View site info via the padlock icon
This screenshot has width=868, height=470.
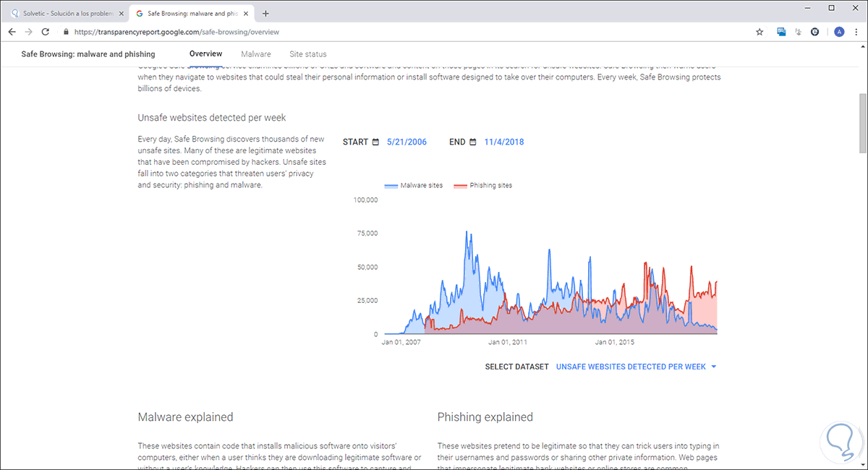click(66, 32)
